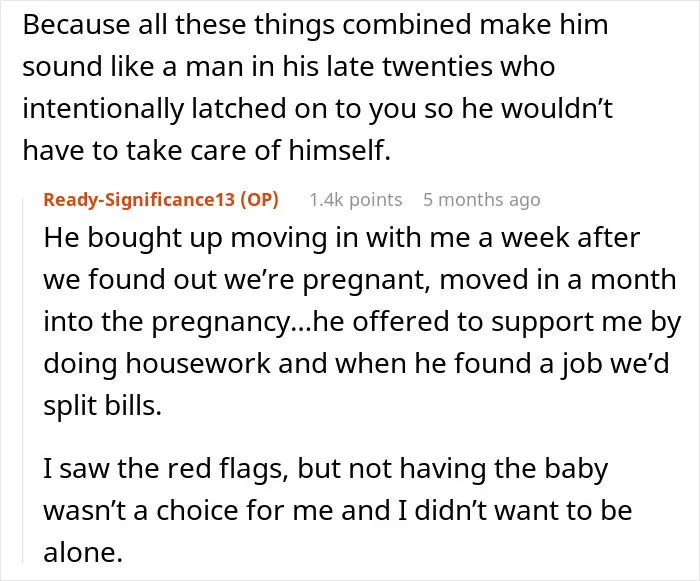Click the word 'himself.' ending the parent comment

point(340,150)
